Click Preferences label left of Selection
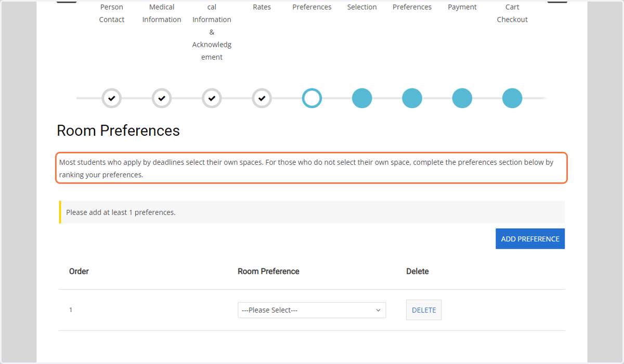This screenshot has width=624, height=364. click(x=312, y=7)
